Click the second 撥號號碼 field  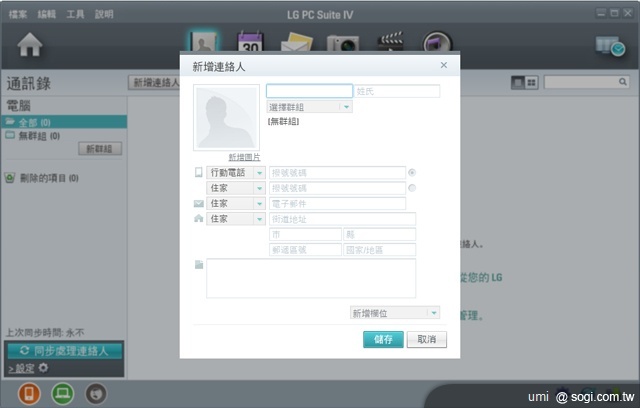[337, 188]
